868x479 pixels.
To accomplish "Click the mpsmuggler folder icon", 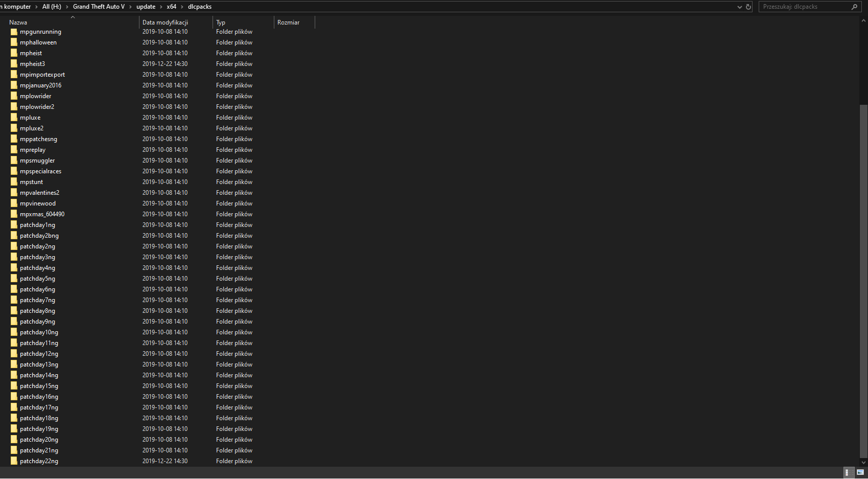I will (14, 161).
